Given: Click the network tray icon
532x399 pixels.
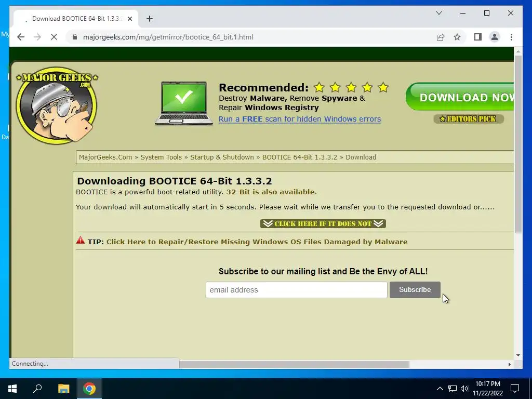Looking at the screenshot, I should (453, 389).
